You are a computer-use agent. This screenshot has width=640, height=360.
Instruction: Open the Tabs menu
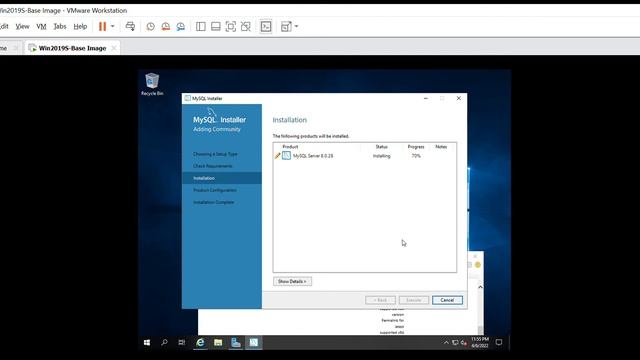pos(60,27)
